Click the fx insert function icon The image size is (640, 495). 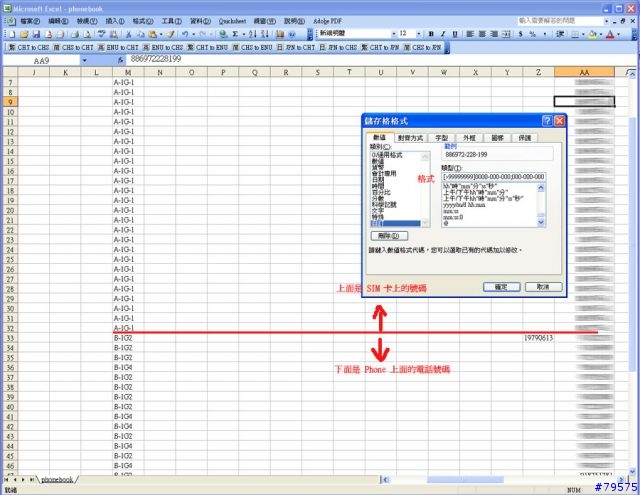click(x=119, y=60)
